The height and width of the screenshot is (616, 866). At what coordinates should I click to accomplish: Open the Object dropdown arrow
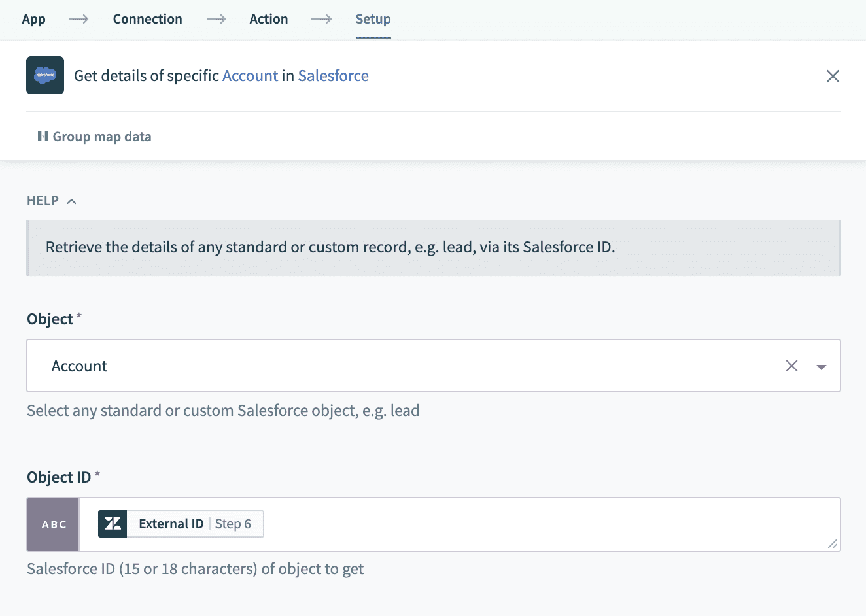pyautogui.click(x=822, y=367)
